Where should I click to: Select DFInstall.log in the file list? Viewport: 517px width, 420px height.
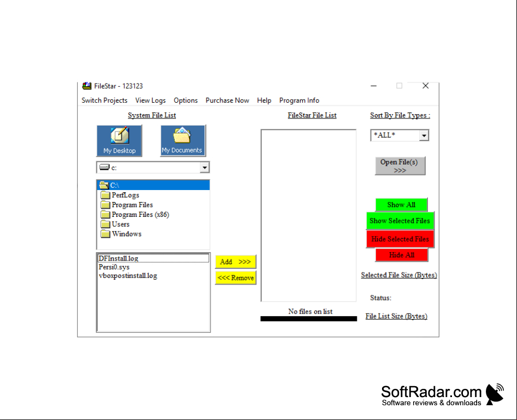point(154,258)
